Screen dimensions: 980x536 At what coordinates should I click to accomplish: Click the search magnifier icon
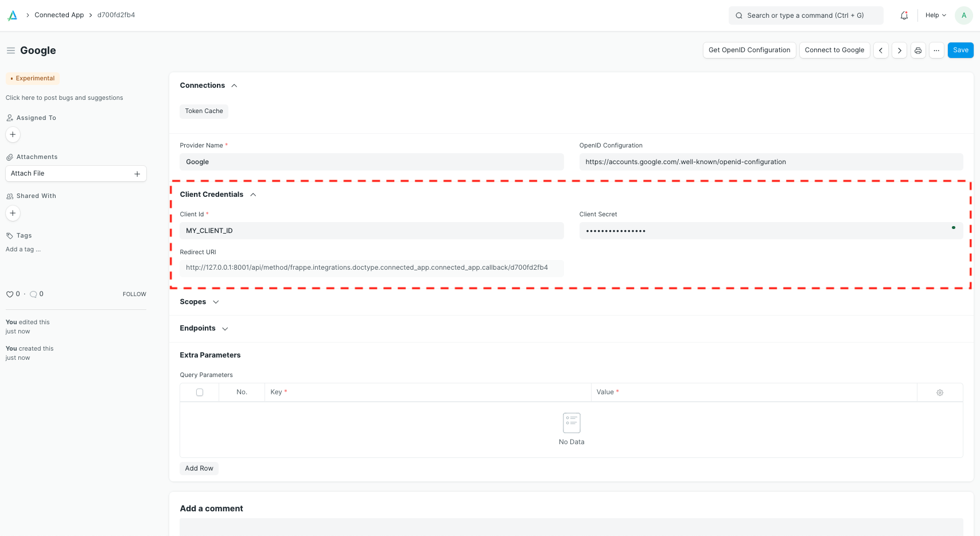pos(739,15)
